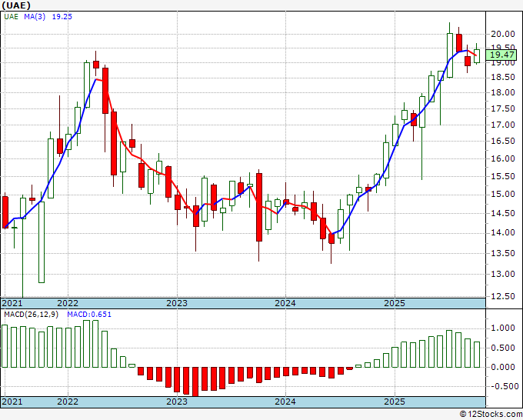Click the 2024 label on price timeline

[x=285, y=303]
